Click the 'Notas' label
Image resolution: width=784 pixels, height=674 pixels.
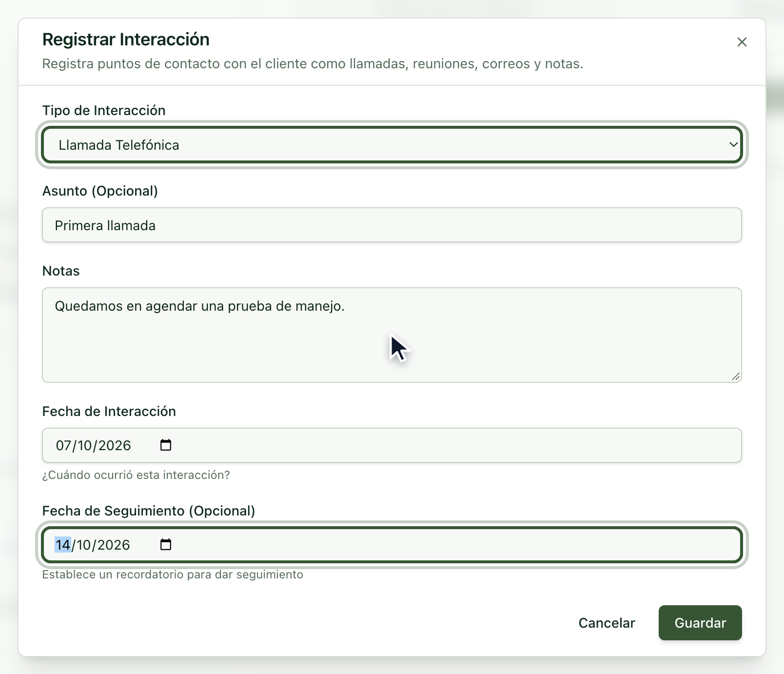61,271
